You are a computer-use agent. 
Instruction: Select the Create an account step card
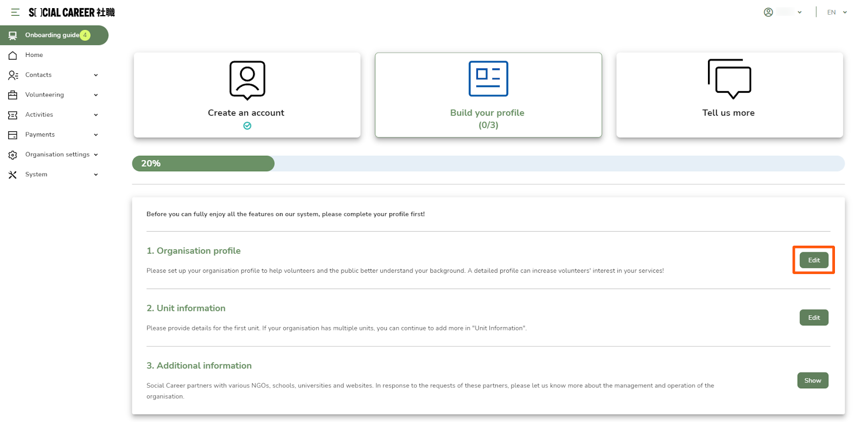[x=247, y=95]
